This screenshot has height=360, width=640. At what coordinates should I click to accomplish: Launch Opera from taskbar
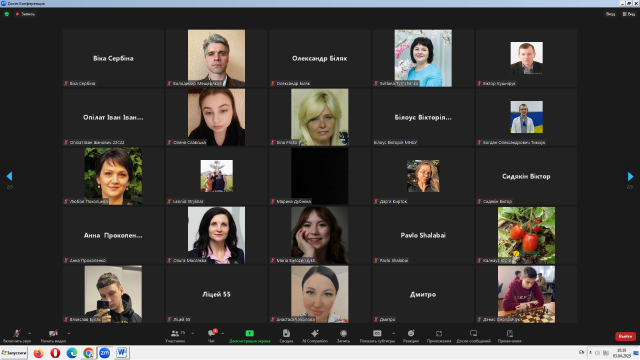point(55,353)
